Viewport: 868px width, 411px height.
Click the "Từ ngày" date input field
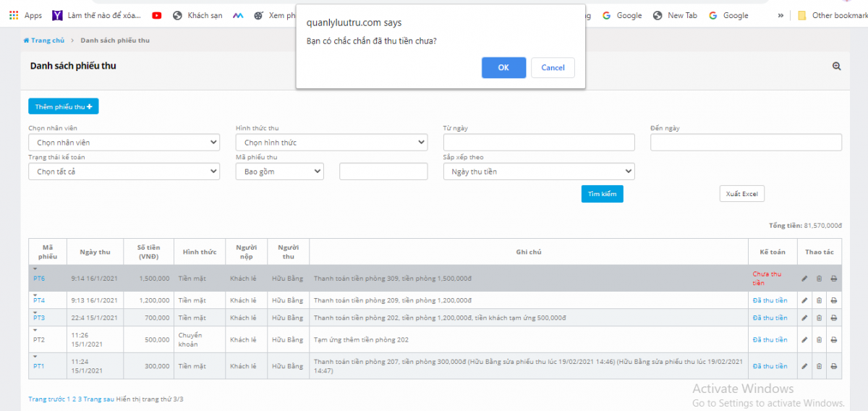click(538, 143)
